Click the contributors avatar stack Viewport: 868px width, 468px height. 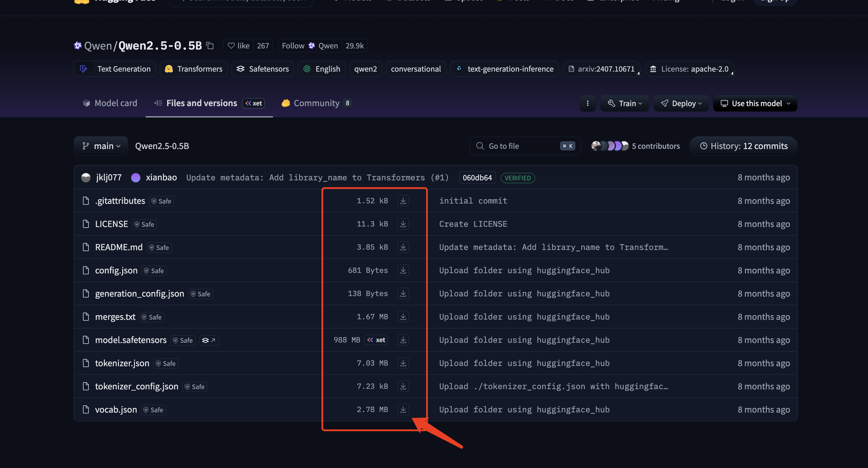[x=610, y=146]
